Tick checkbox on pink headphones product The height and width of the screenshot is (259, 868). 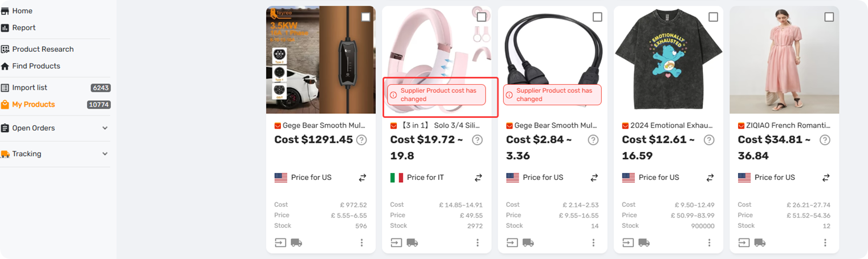click(x=482, y=17)
